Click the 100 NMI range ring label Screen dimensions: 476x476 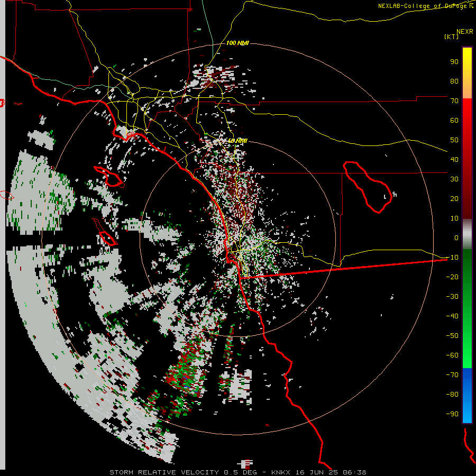[x=237, y=43]
